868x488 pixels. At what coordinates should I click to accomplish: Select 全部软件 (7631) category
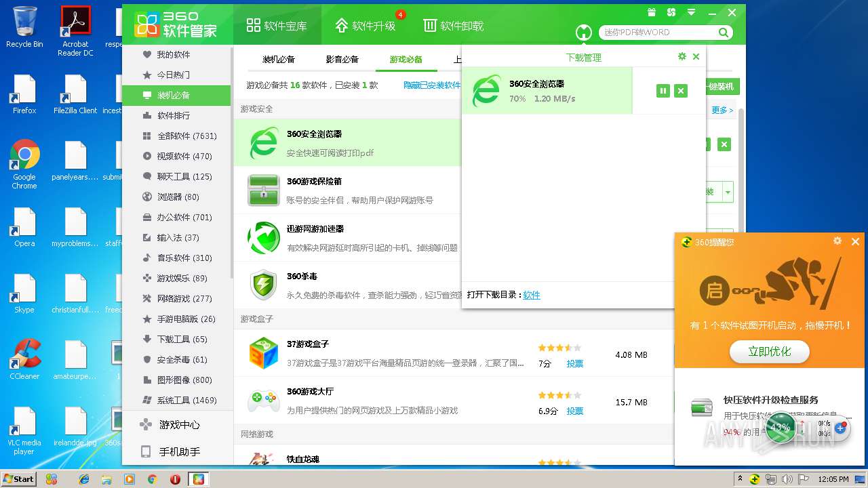[x=176, y=136]
